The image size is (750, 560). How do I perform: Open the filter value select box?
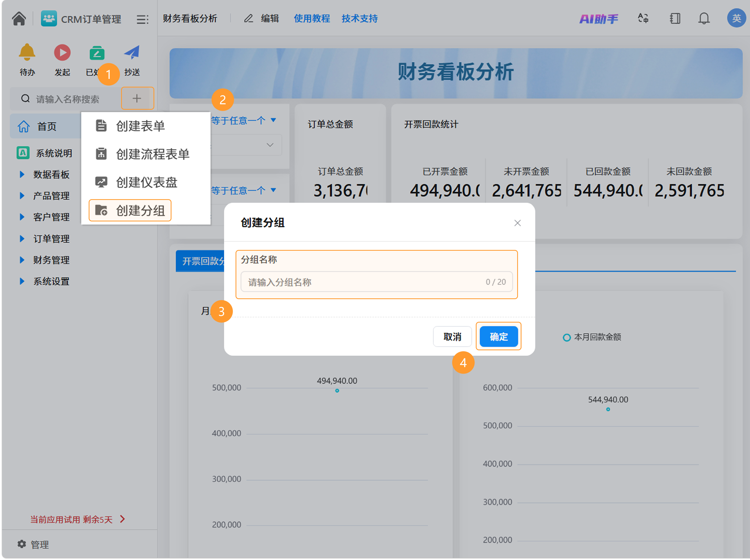coord(246,145)
